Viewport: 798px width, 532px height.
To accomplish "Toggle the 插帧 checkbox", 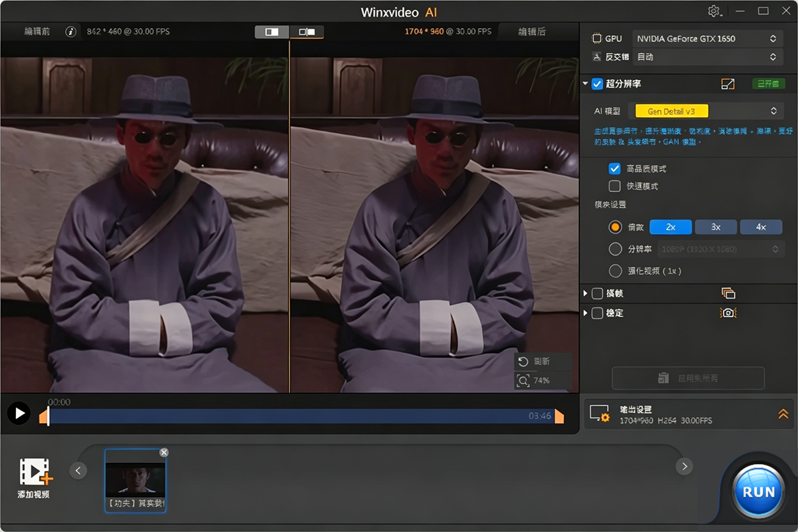I will coord(597,293).
